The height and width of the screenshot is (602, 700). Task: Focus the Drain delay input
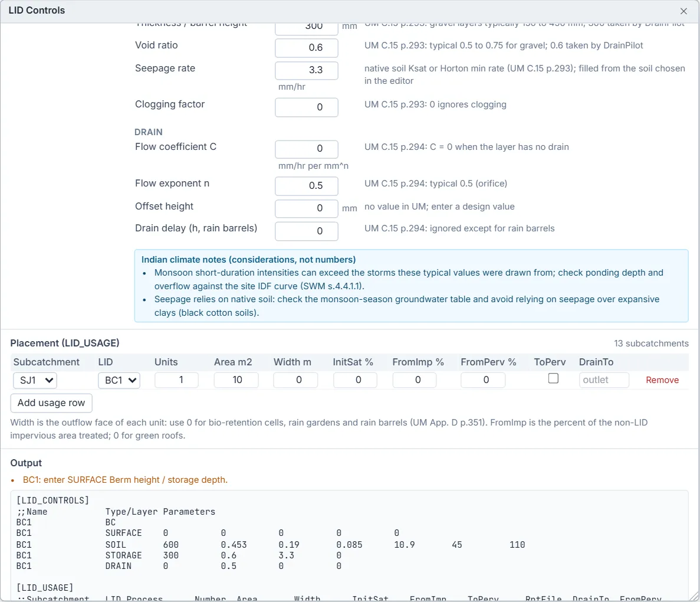click(x=306, y=231)
